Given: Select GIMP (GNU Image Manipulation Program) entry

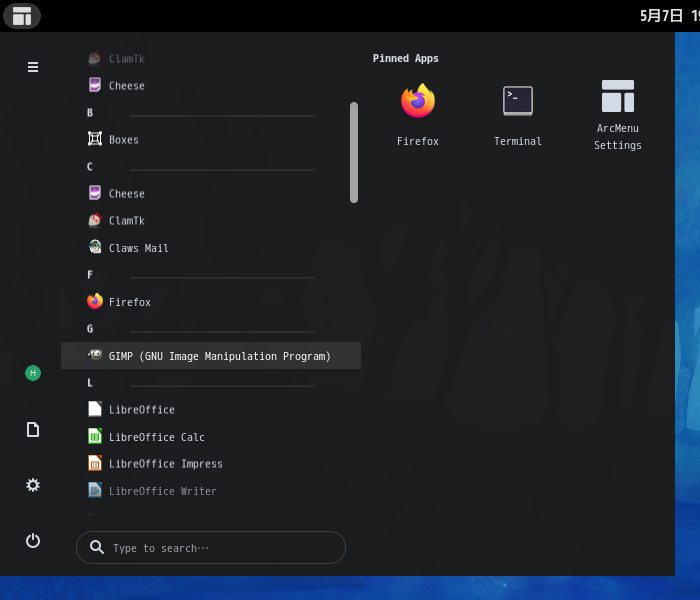Looking at the screenshot, I should pos(211,356).
